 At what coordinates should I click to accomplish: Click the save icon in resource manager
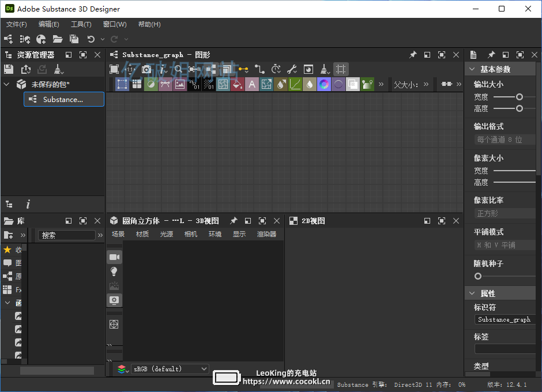pyautogui.click(x=9, y=70)
